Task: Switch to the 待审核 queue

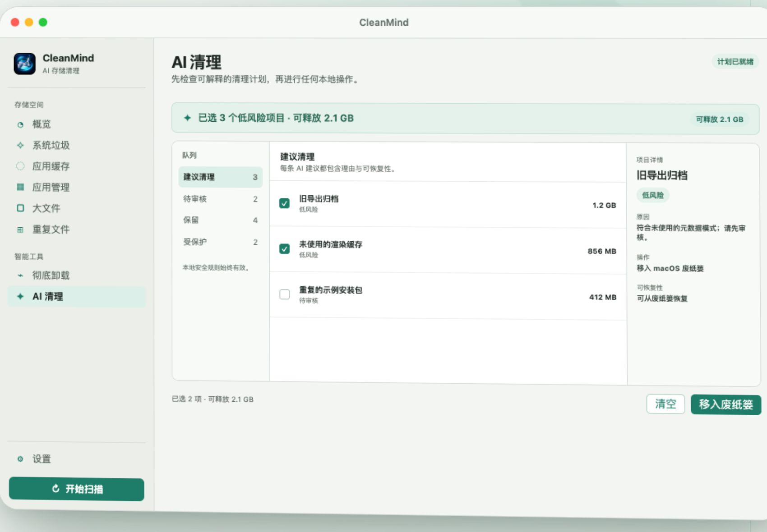Action: (x=220, y=199)
